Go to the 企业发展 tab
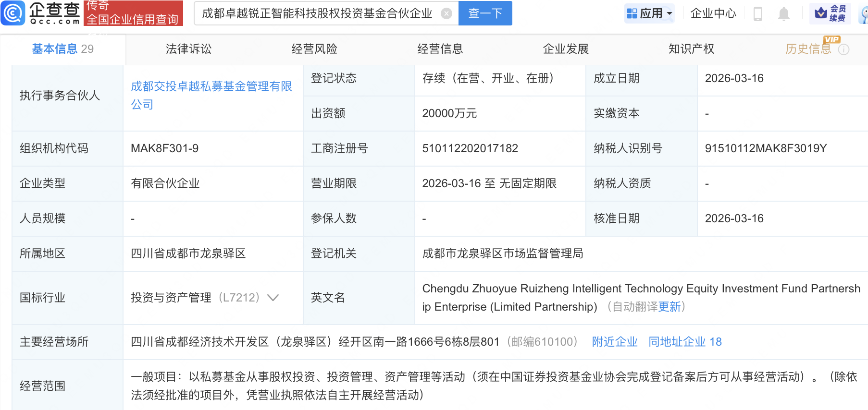Image resolution: width=868 pixels, height=410 pixels. coord(566,49)
